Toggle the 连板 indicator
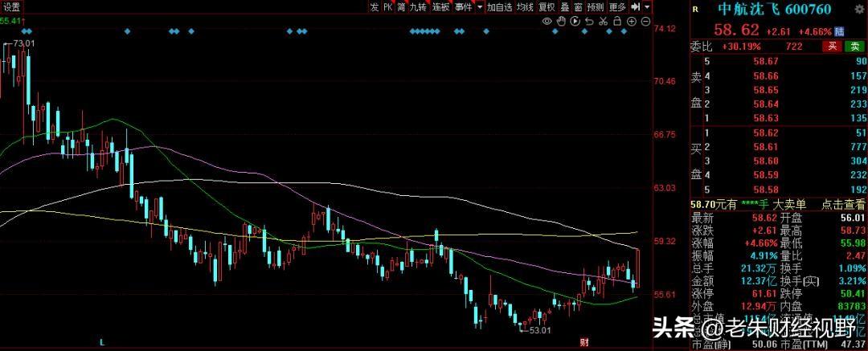 pyautogui.click(x=440, y=6)
